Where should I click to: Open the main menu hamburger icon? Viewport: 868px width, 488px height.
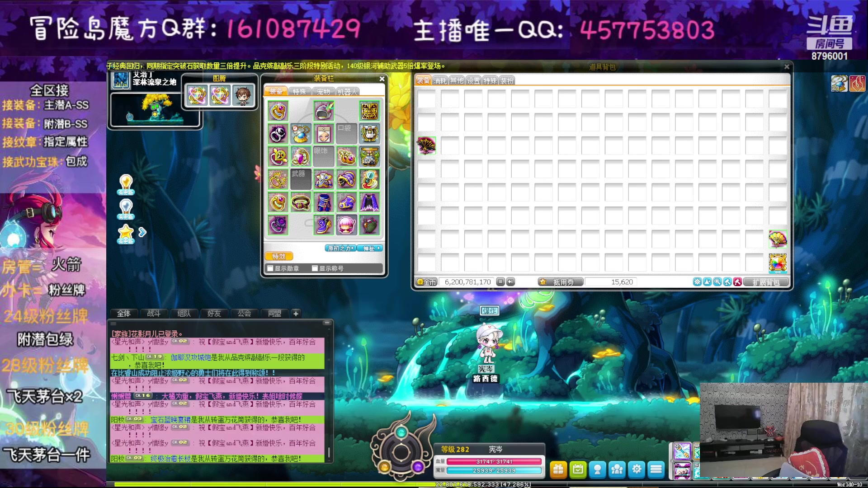click(656, 469)
